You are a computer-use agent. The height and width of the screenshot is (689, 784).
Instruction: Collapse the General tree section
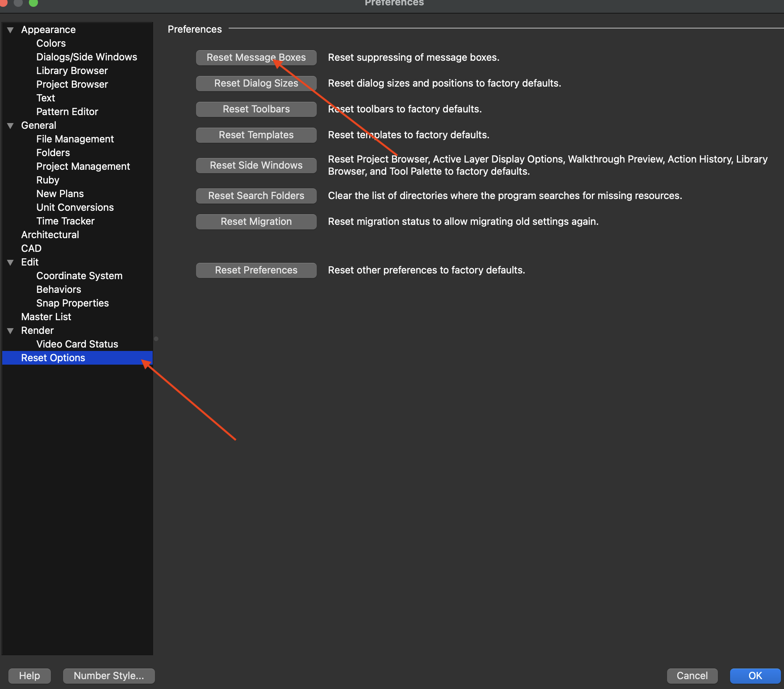click(x=10, y=125)
